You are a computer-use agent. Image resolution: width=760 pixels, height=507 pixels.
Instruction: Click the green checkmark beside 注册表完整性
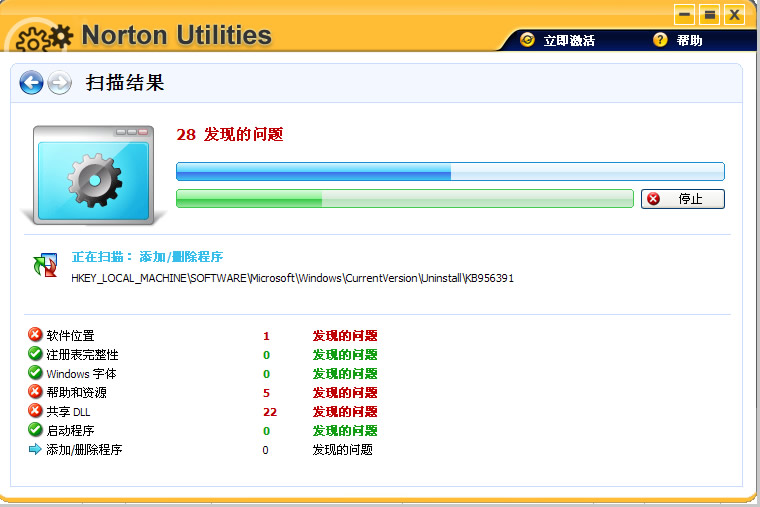coord(35,353)
